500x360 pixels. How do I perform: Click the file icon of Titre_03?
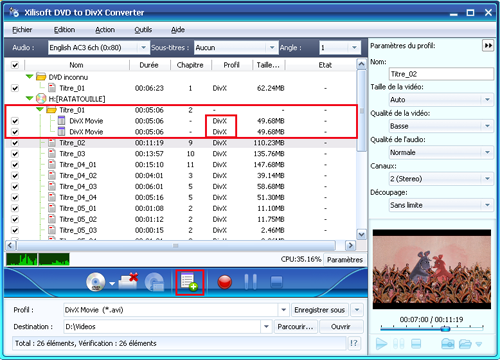coord(52,154)
